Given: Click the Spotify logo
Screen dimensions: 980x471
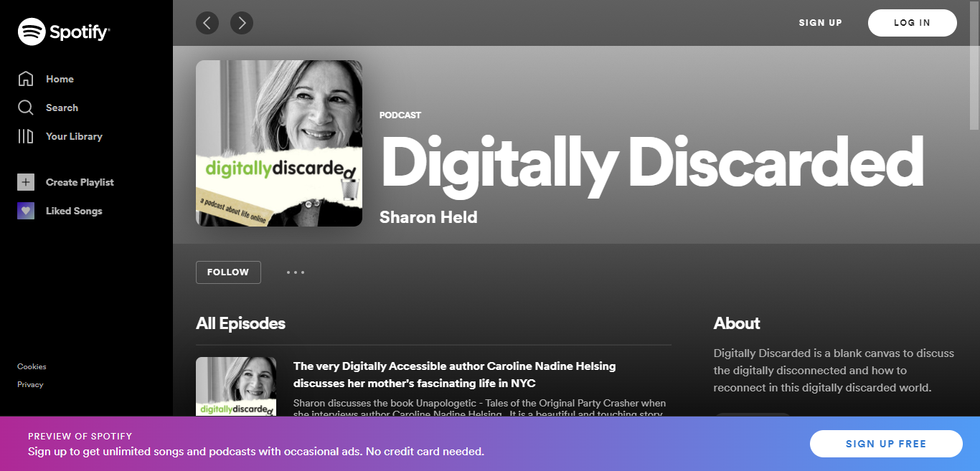Looking at the screenshot, I should 63,32.
